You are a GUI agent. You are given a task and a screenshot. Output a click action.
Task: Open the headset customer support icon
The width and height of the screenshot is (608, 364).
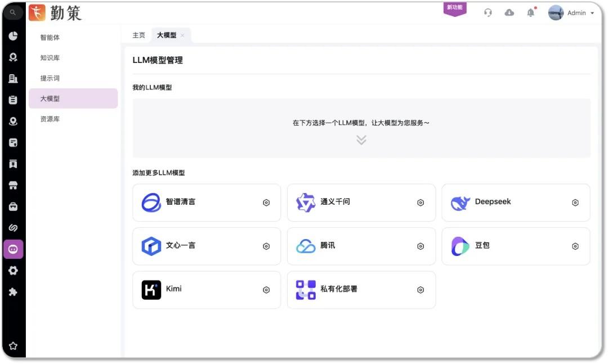(488, 12)
